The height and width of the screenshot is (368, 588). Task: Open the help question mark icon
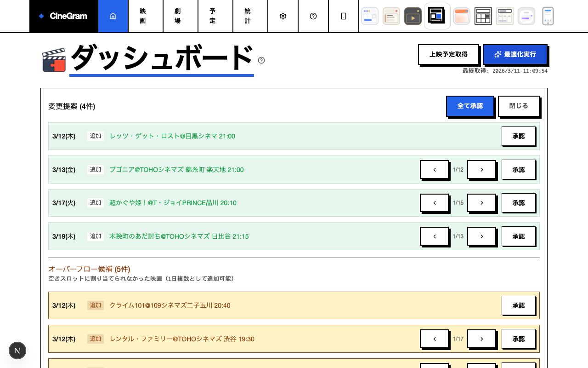313,16
